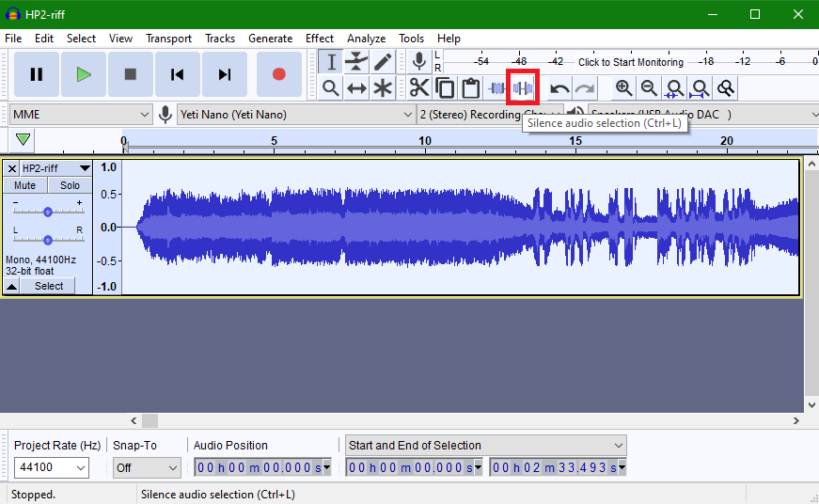Open the Select menu

81,39
